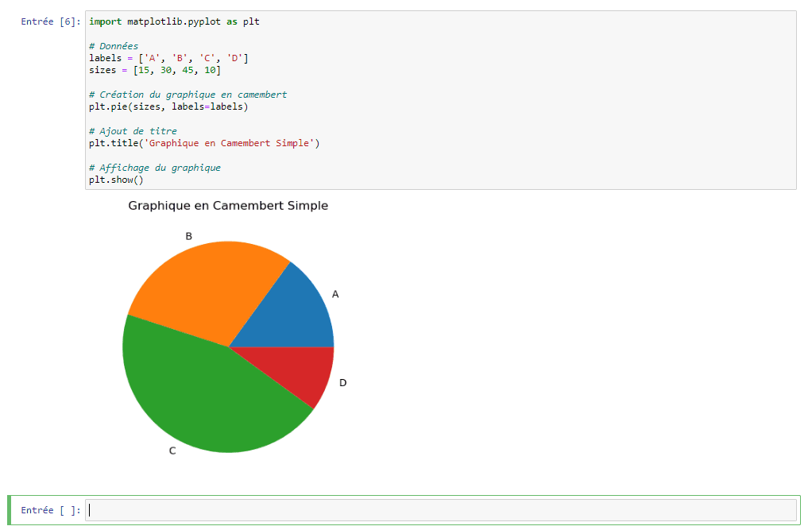
Task: Click label 'D' next to red slice
Action: (x=342, y=382)
